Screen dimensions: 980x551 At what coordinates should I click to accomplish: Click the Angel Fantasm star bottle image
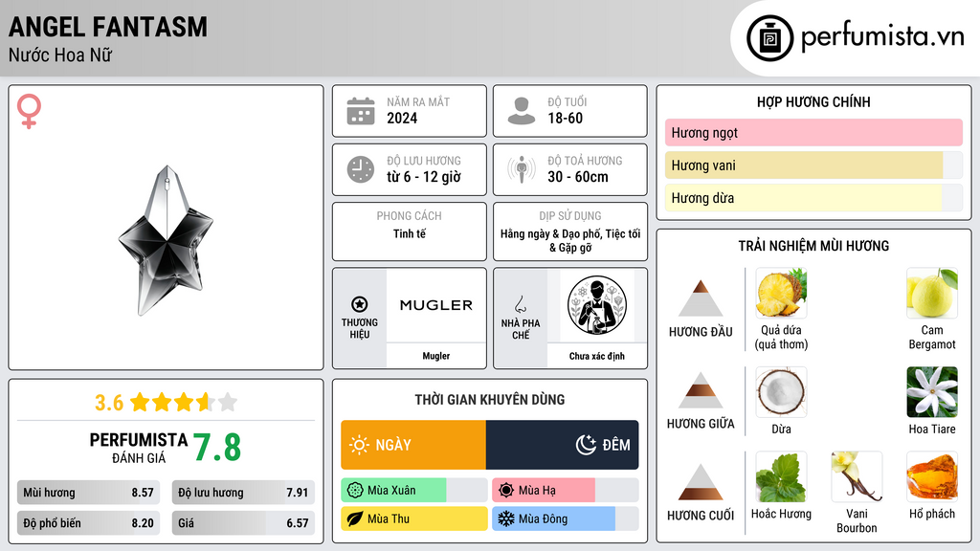(x=167, y=240)
